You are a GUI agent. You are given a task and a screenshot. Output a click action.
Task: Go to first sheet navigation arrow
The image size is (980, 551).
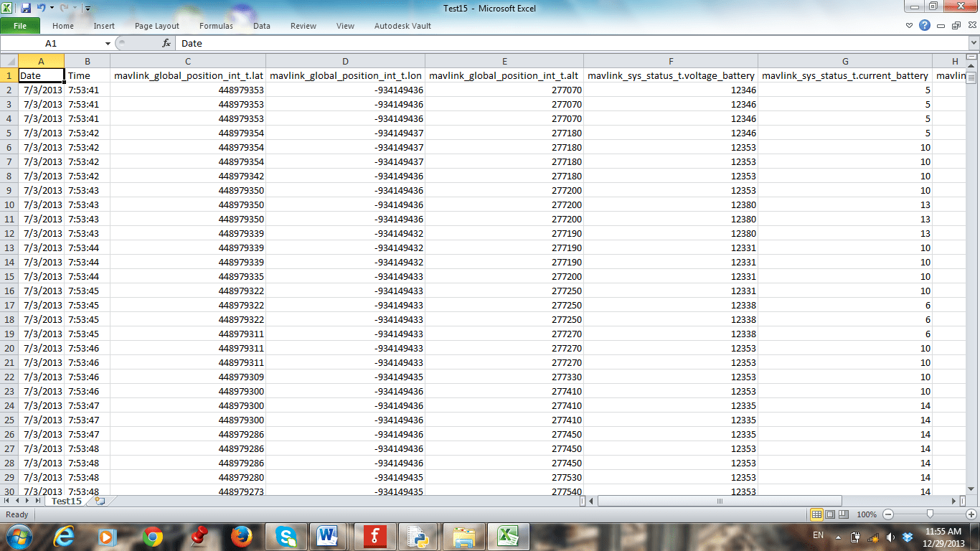(8, 501)
